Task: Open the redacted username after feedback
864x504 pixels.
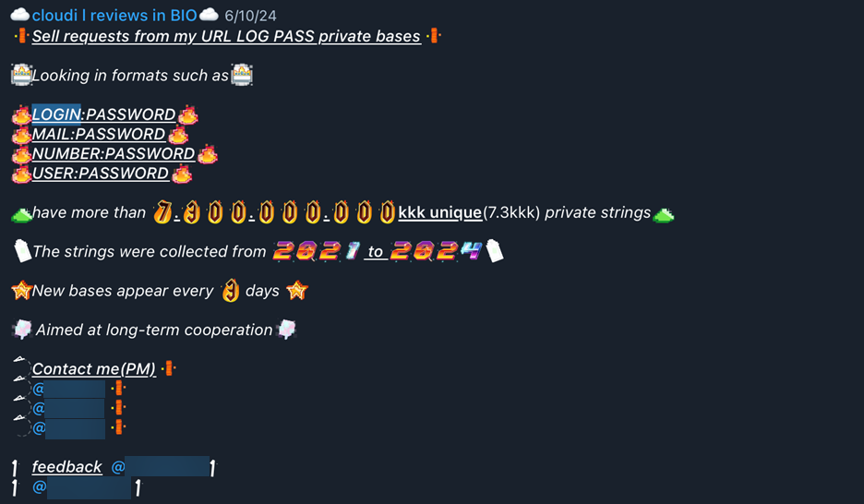Action: click(x=160, y=467)
